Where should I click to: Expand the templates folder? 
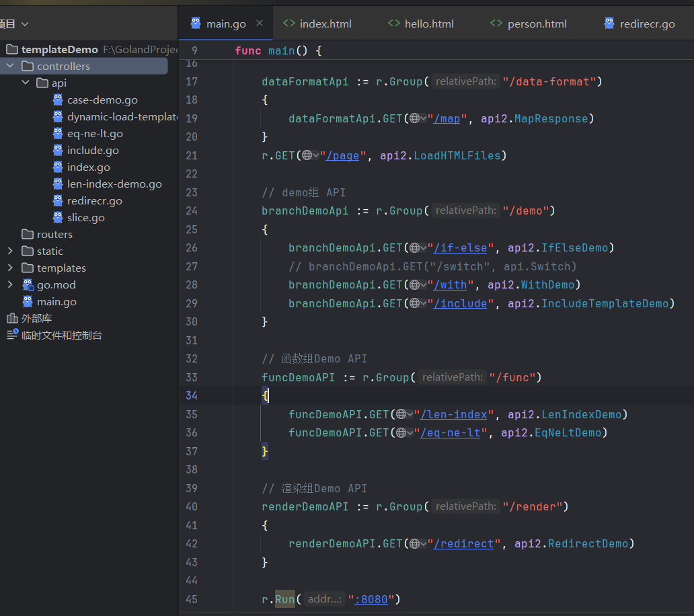pos(10,268)
